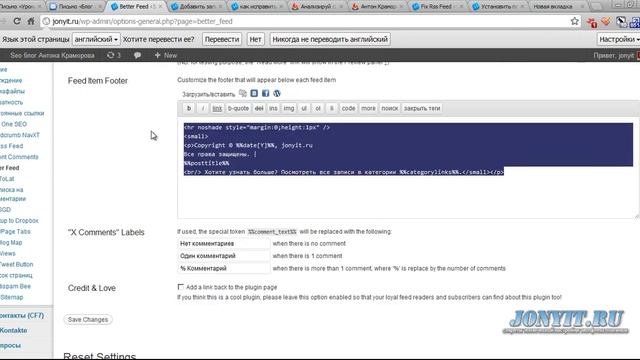Viewport: 640px width, 360px height.
Task: Open the Seo блог Антона Крамерова site link
Action: pyautogui.click(x=52, y=55)
